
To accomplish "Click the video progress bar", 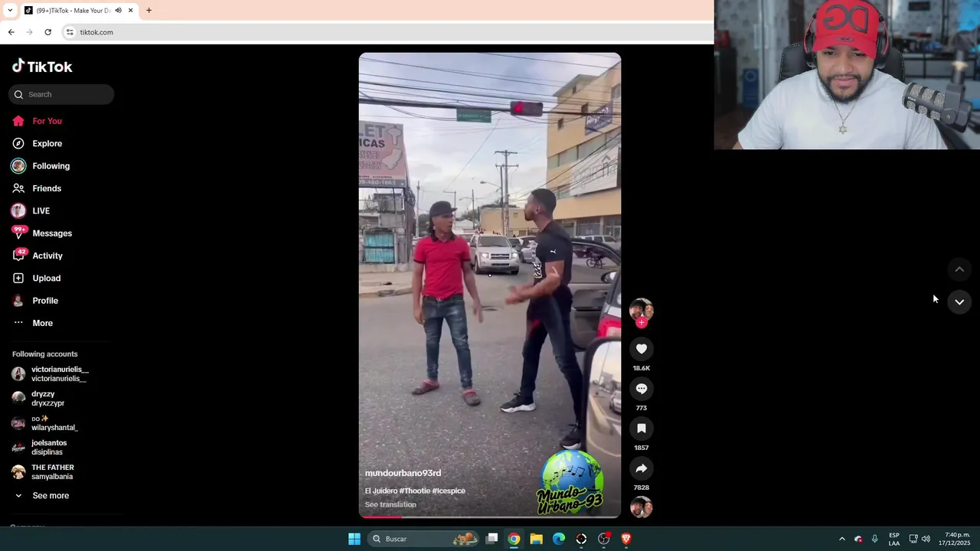I will click(x=490, y=517).
